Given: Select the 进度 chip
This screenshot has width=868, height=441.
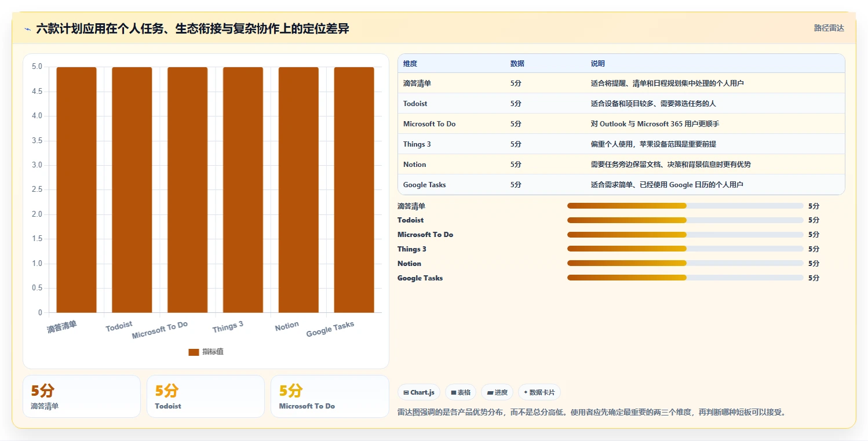Looking at the screenshot, I should coord(497,392).
